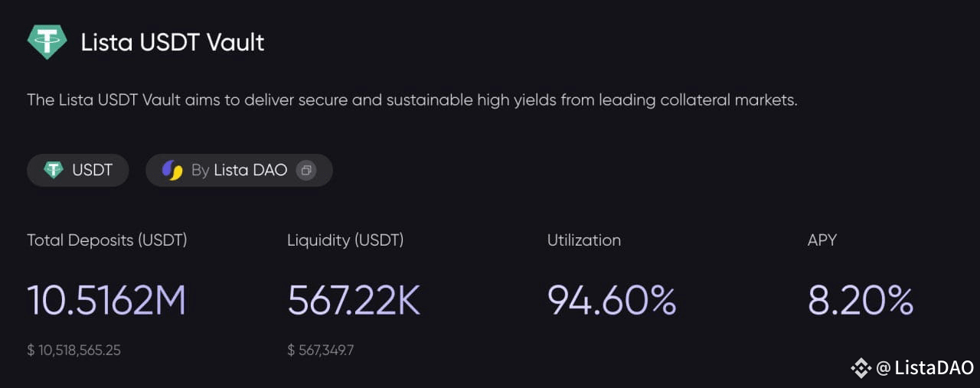Click the 567.22K liquidity value
Image resolution: width=980 pixels, height=388 pixels.
[354, 301]
